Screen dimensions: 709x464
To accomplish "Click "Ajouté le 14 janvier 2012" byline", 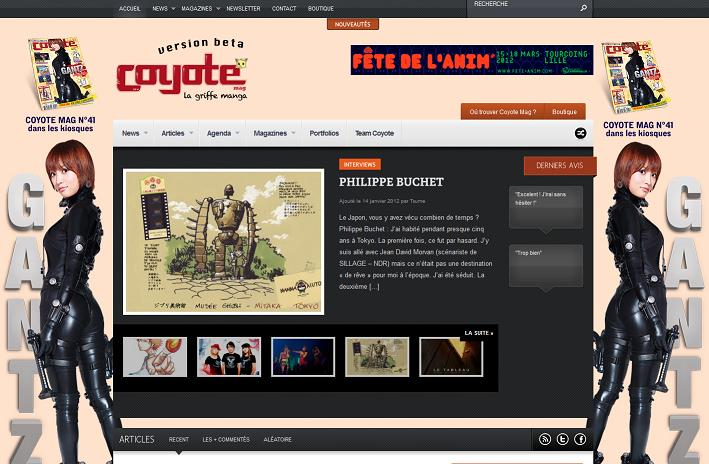I will (382, 201).
